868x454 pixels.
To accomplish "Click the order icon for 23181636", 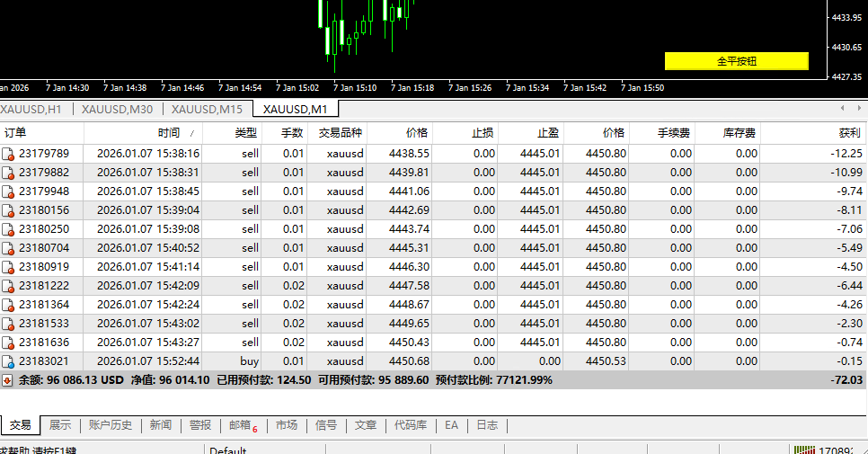I will 8,343.
